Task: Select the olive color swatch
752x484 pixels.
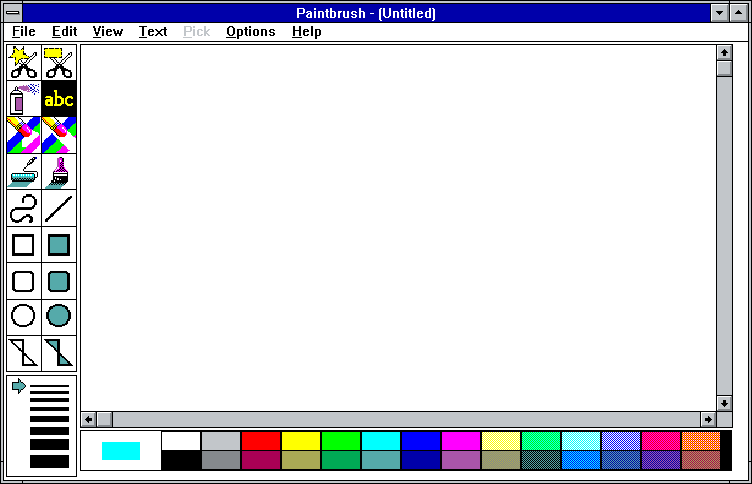Action: pyautogui.click(x=301, y=460)
